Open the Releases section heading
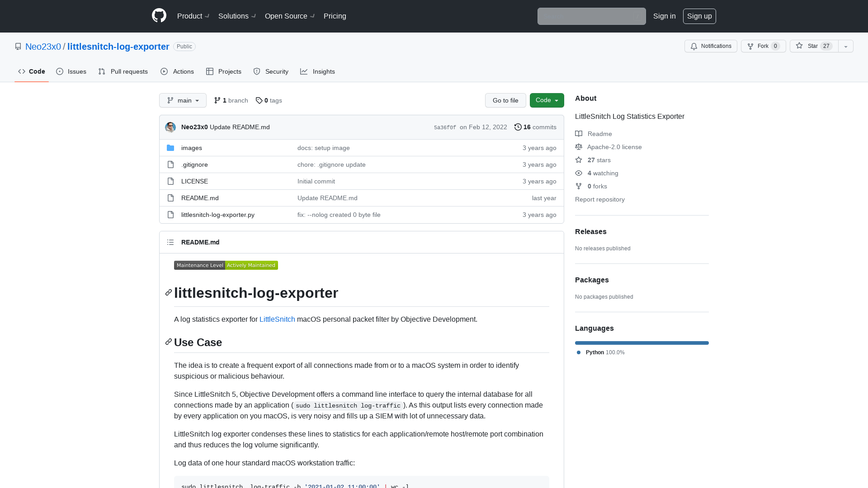Screen dimensions: 868x488 [x=591, y=231]
